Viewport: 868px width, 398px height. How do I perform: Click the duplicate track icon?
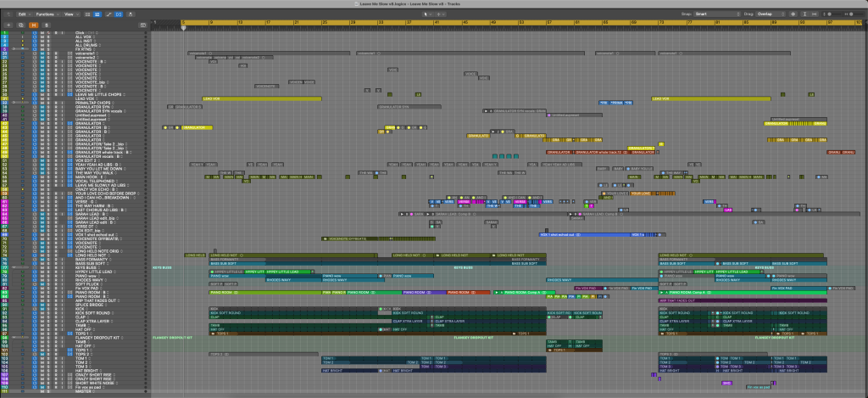(20, 24)
